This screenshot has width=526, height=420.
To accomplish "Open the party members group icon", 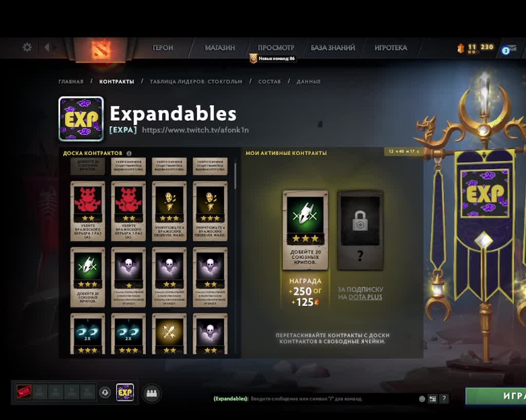I will [152, 393].
